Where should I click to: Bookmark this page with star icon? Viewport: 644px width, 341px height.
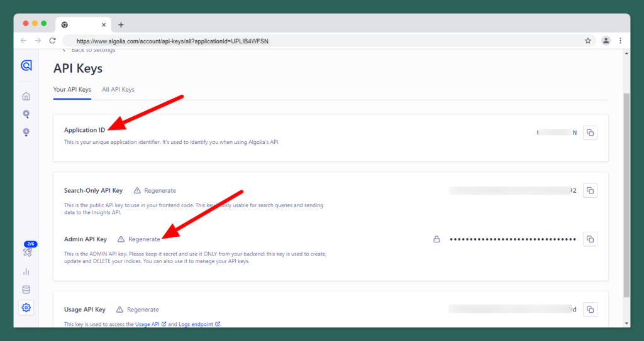[x=588, y=41]
